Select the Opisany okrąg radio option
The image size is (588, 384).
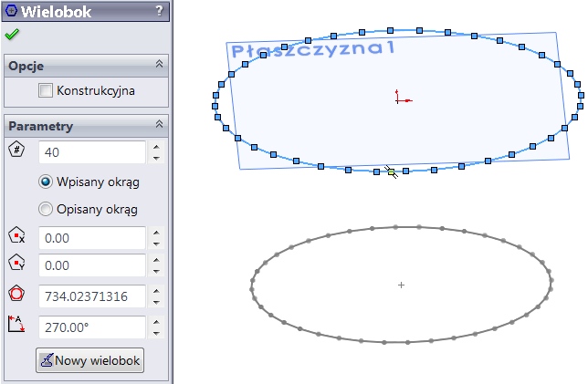click(x=46, y=209)
